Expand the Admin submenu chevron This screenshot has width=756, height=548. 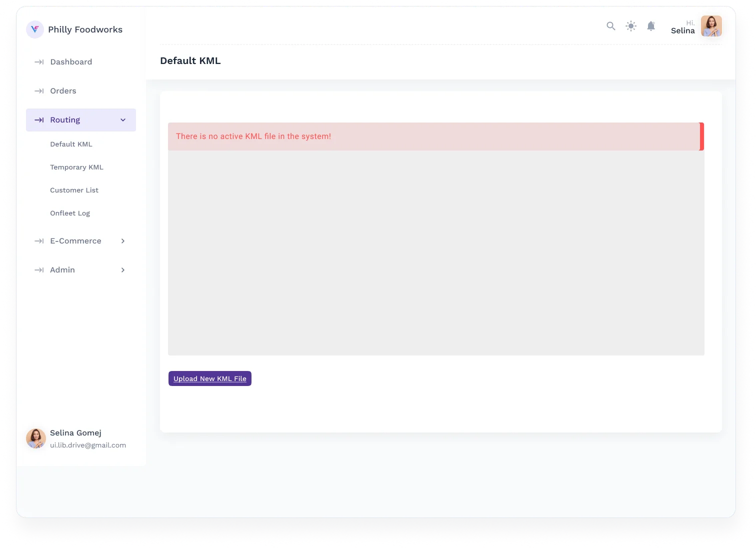click(x=123, y=270)
